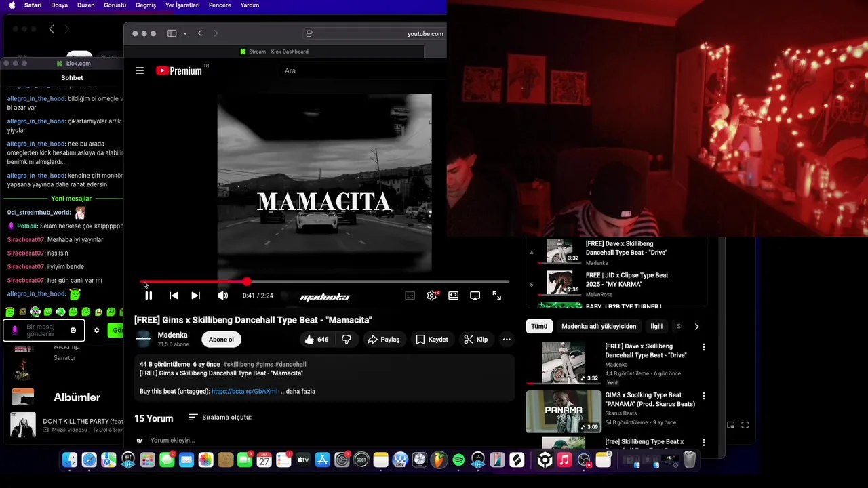Go to YouTube Premium home logo
Image resolution: width=868 pixels, height=488 pixels.
(180, 70)
